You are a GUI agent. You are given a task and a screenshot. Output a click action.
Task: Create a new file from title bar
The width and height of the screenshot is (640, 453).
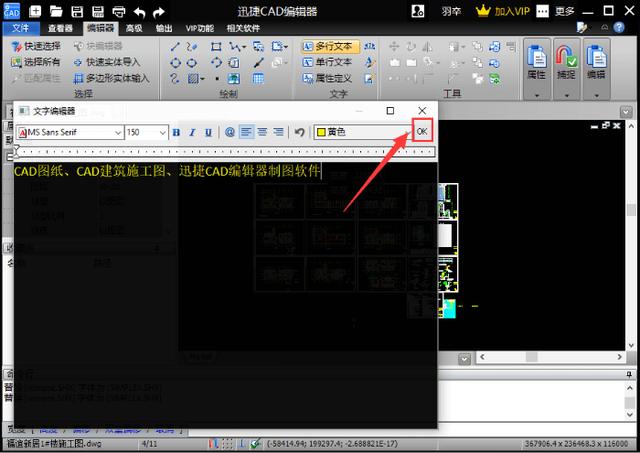pos(36,11)
